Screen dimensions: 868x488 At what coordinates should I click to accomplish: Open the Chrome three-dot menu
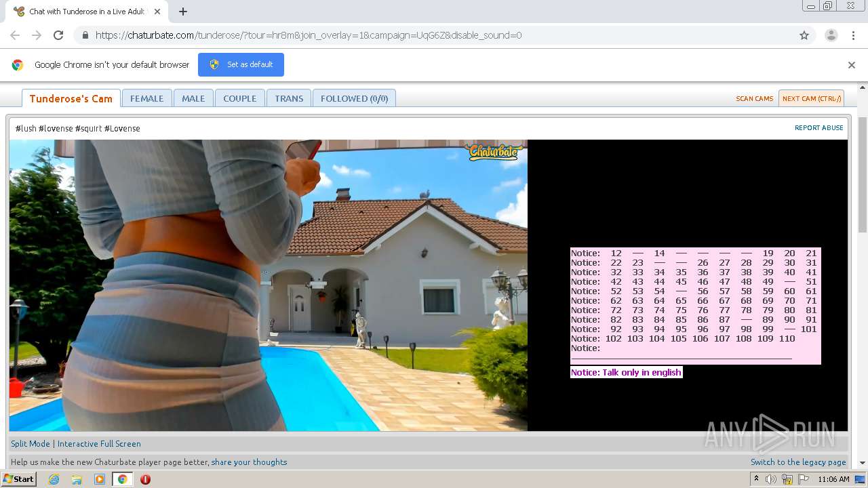pos(853,35)
